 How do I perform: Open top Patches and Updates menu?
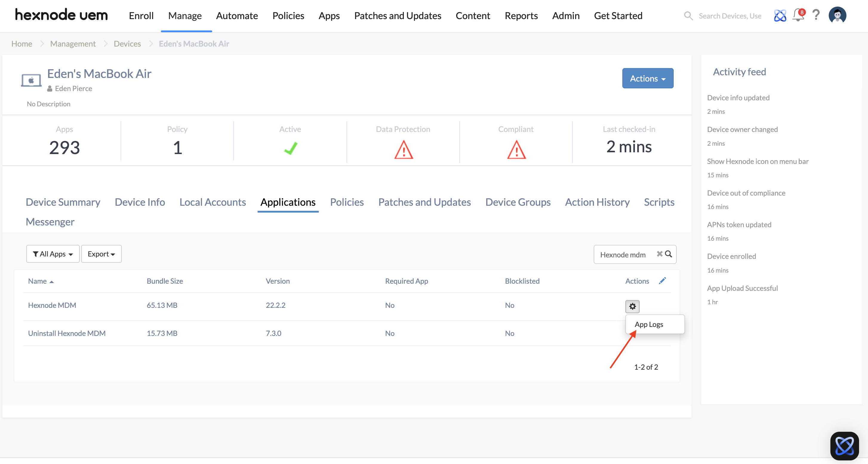pos(398,16)
